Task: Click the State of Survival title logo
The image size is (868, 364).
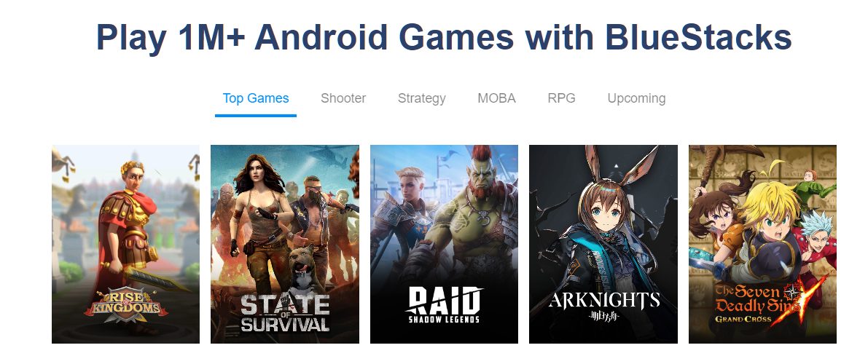Action: click(x=285, y=312)
